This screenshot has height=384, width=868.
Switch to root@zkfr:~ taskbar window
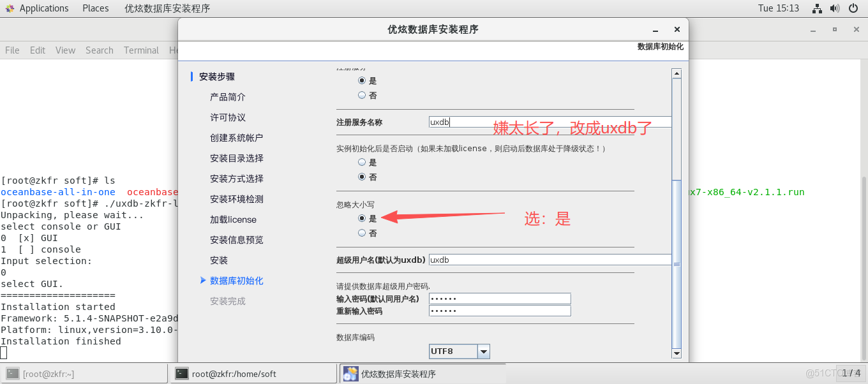84,374
